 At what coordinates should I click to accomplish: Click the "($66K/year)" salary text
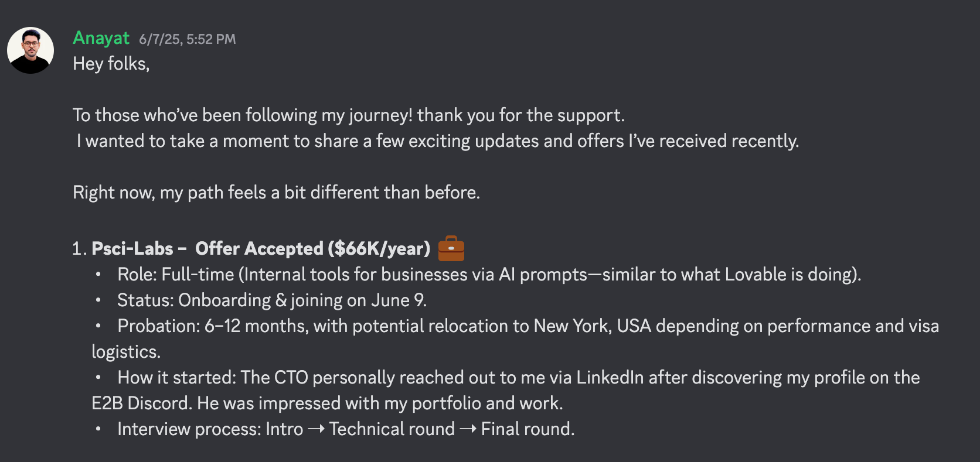(379, 249)
